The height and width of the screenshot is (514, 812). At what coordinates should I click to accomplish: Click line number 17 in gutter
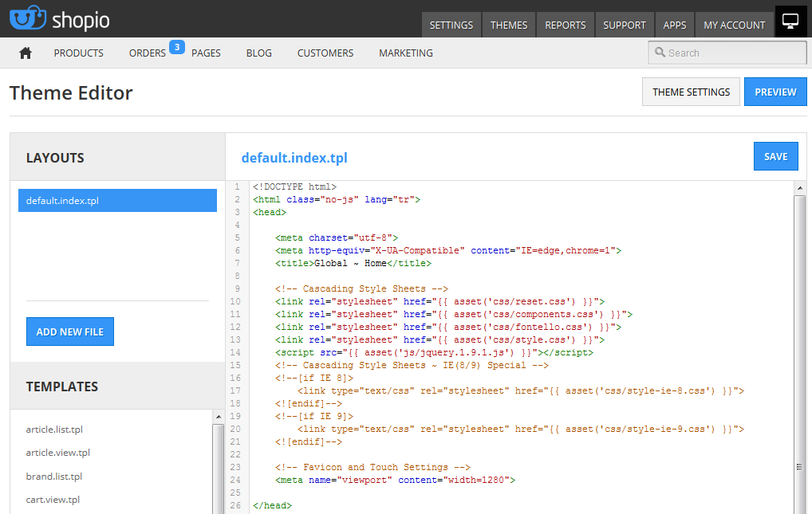(235, 390)
